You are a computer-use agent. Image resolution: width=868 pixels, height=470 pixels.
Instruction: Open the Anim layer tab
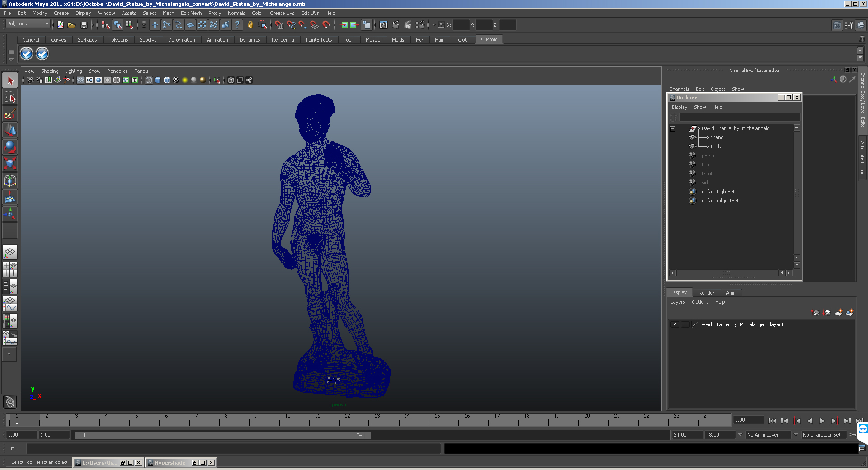[x=731, y=293]
